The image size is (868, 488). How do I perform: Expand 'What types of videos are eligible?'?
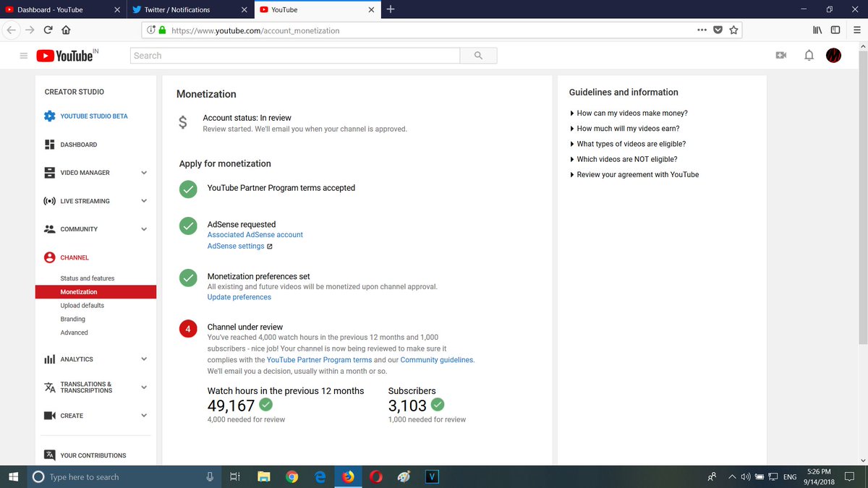click(628, 144)
